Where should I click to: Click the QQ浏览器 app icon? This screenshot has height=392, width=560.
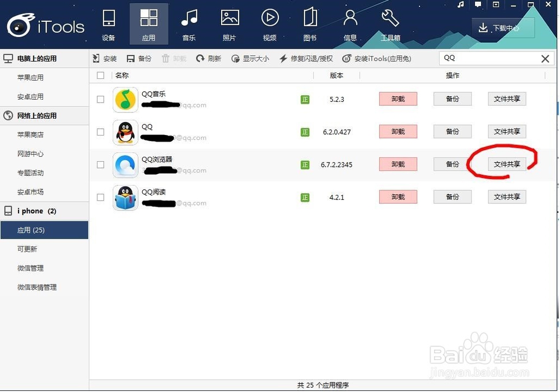pos(125,165)
